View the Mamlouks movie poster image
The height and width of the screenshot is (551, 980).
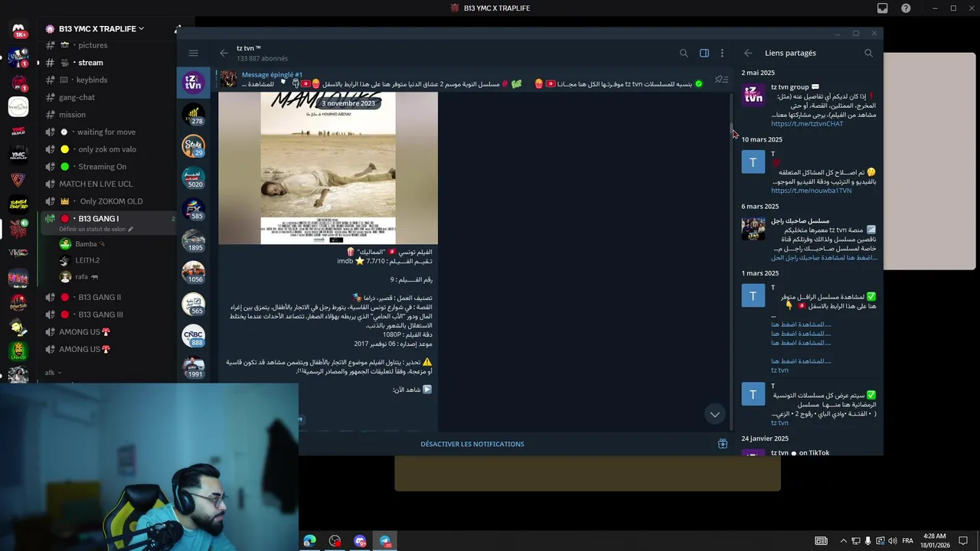click(x=328, y=168)
